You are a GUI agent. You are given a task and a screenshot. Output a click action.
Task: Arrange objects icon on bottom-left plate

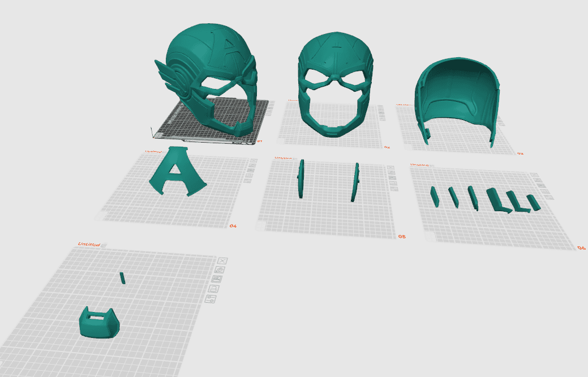[217, 279]
